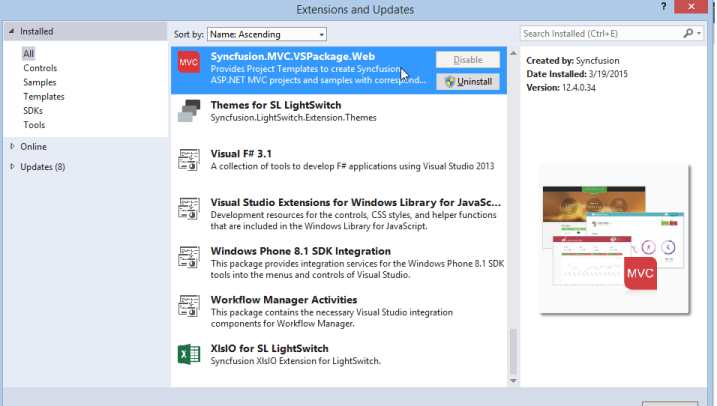
Task: Select the Workflow Manager Activities title
Action: pyautogui.click(x=284, y=300)
